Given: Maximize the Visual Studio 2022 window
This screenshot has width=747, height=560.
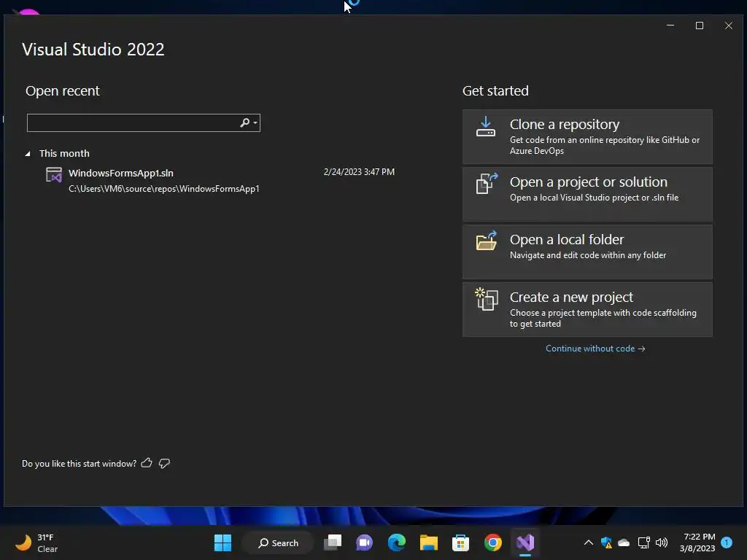Looking at the screenshot, I should coord(700,26).
